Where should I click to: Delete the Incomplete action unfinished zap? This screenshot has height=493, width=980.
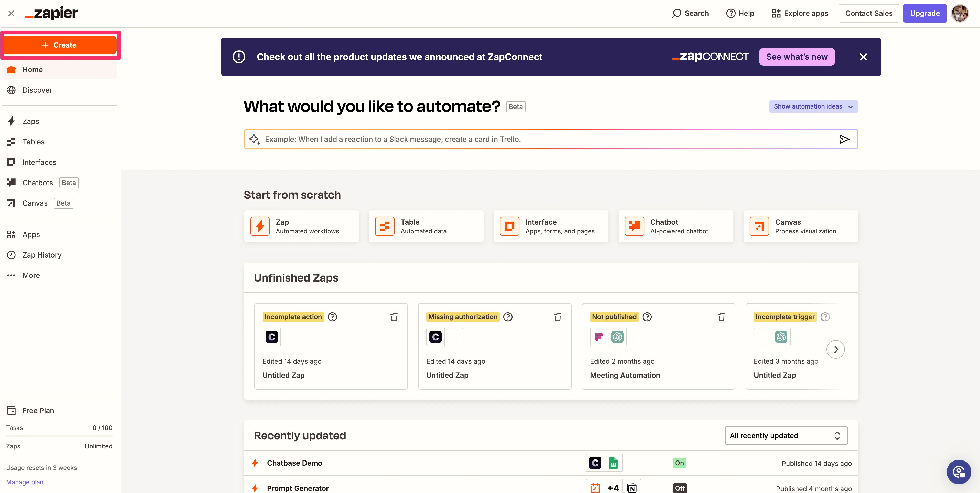pyautogui.click(x=394, y=317)
